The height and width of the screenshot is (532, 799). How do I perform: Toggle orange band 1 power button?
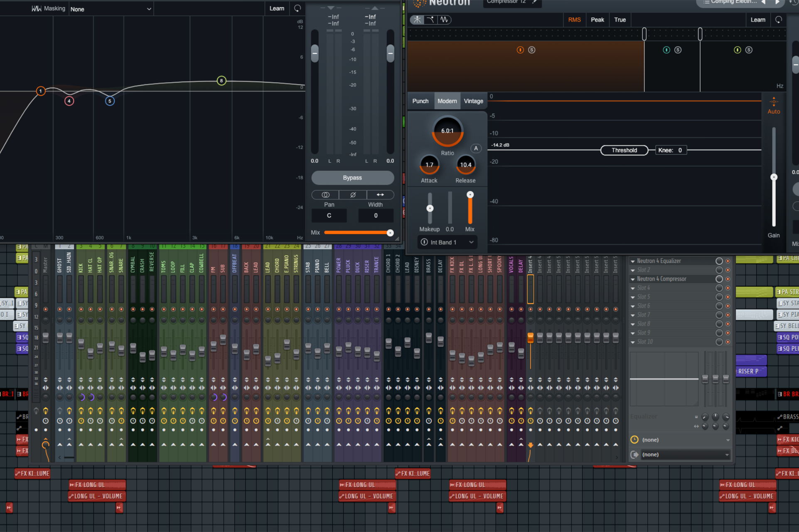pos(520,50)
